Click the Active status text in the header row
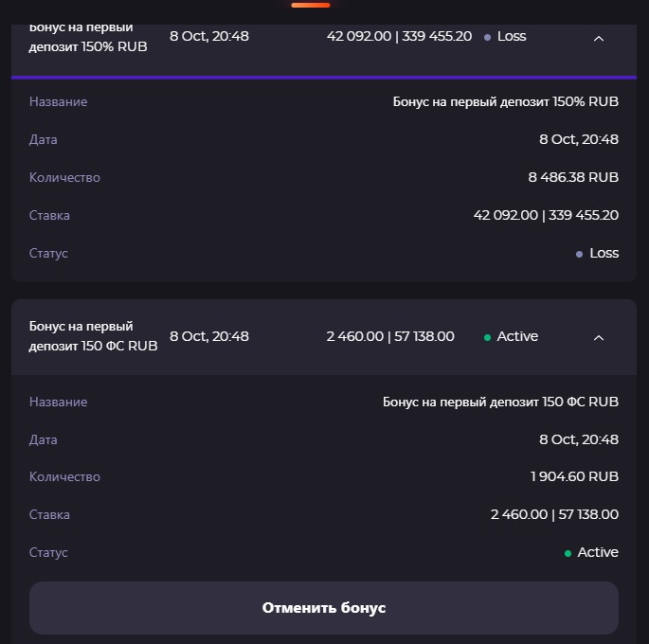This screenshot has height=644, width=649. pyautogui.click(x=517, y=336)
